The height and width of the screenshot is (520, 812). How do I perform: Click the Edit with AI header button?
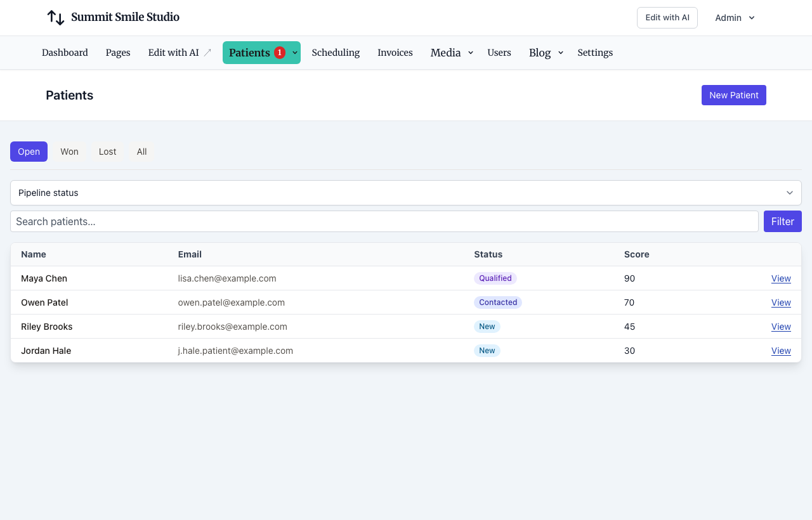[x=667, y=18]
